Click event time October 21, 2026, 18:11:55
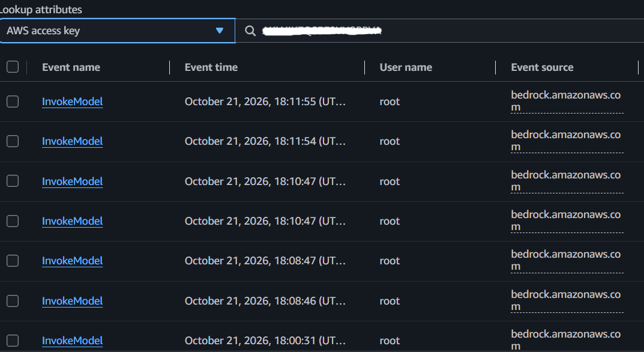Image resolution: width=644 pixels, height=352 pixels. [x=265, y=102]
